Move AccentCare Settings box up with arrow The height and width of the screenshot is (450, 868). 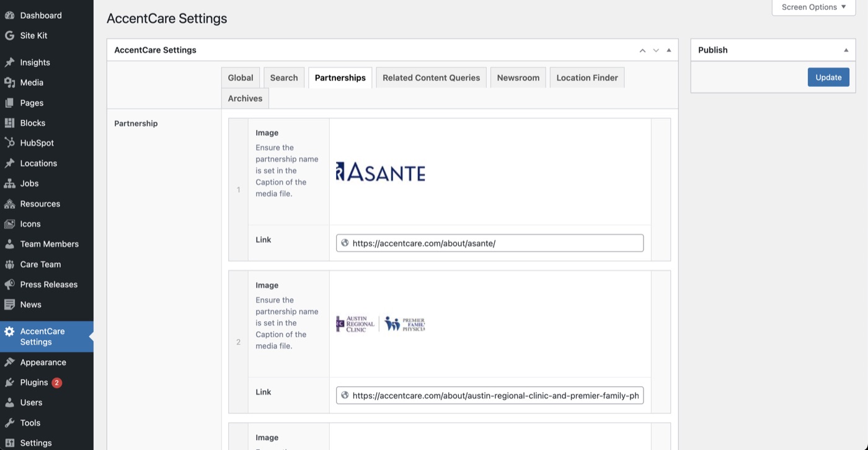tap(642, 50)
